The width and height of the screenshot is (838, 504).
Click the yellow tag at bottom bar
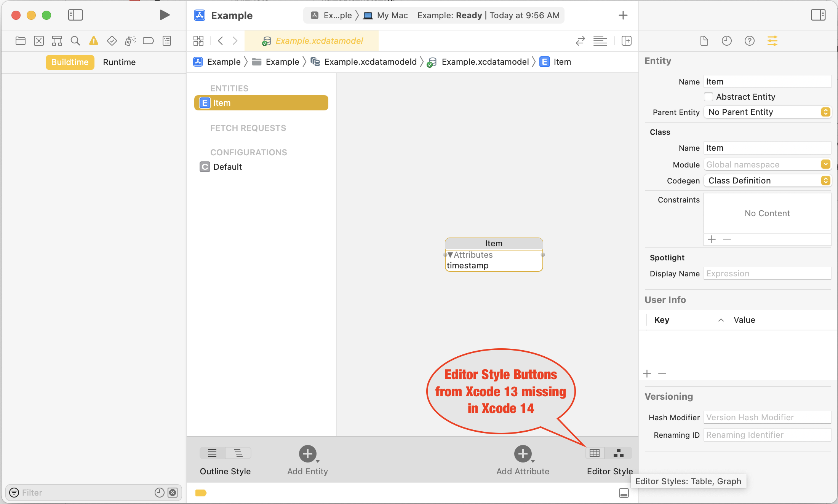coord(201,493)
